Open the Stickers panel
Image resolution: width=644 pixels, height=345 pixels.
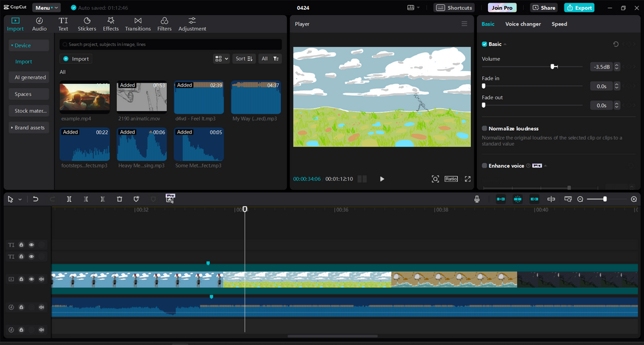87,24
